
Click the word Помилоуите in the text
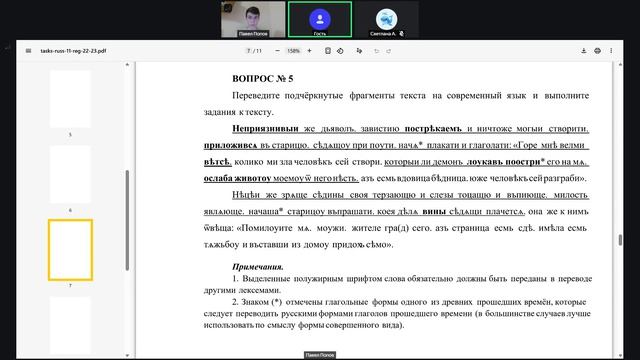(267, 228)
